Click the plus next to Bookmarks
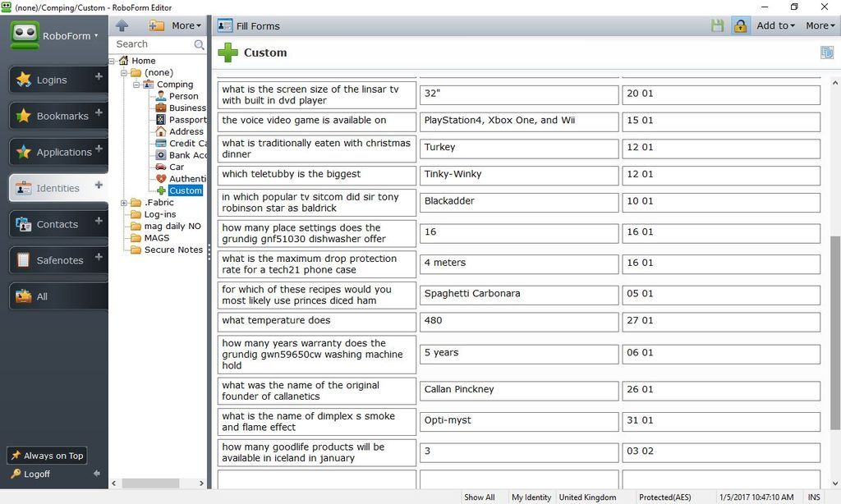Viewport: 841px width, 504px height. tap(99, 112)
